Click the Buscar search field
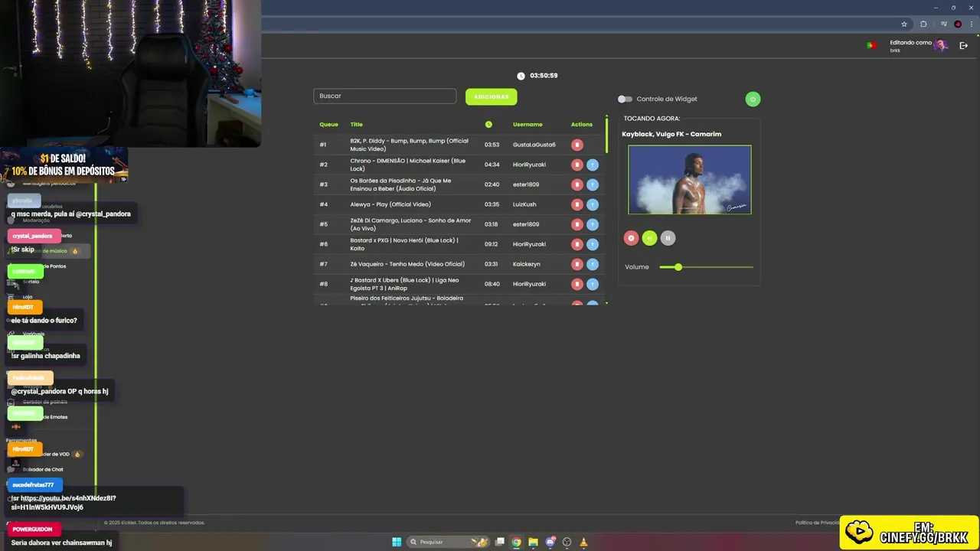Image resolution: width=980 pixels, height=551 pixels. pos(384,96)
